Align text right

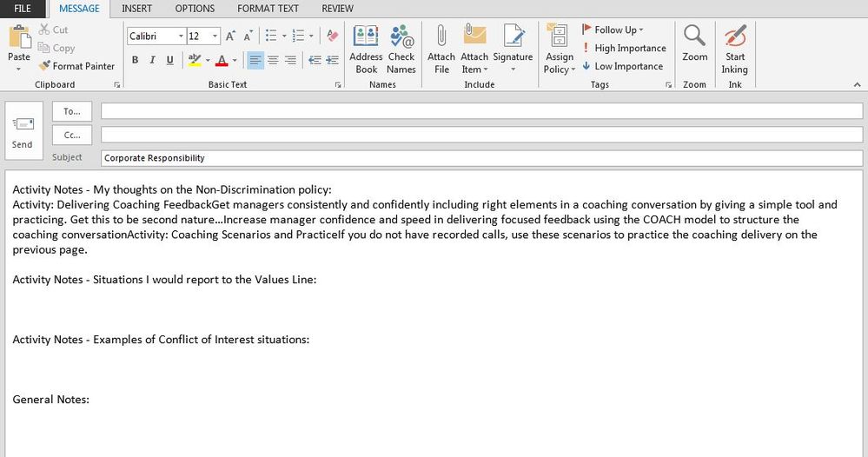coord(290,60)
